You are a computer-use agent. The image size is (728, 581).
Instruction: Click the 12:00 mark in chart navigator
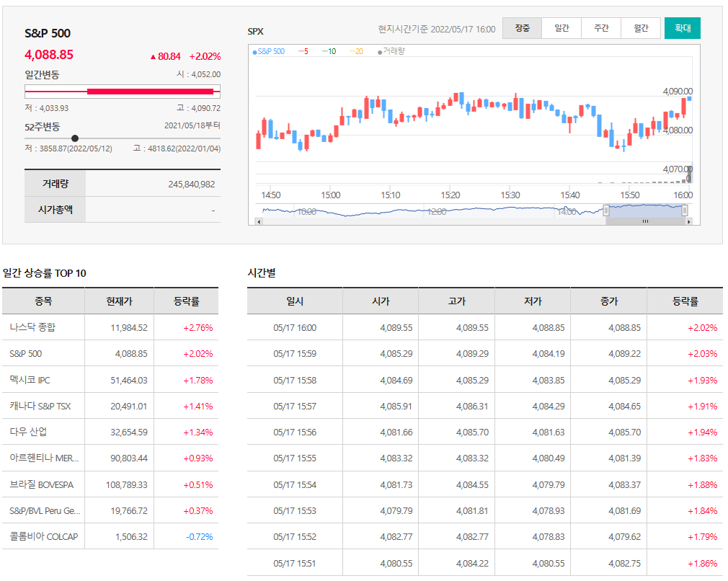(436, 212)
